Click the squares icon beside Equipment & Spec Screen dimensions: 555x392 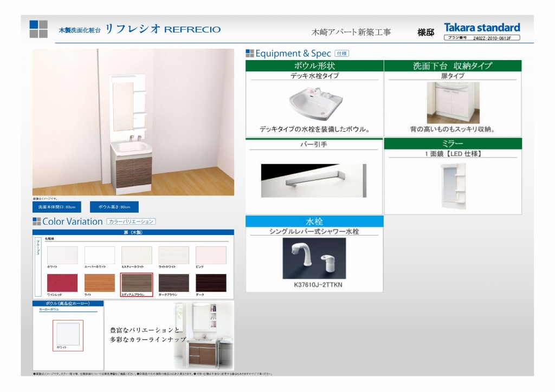tap(249, 53)
